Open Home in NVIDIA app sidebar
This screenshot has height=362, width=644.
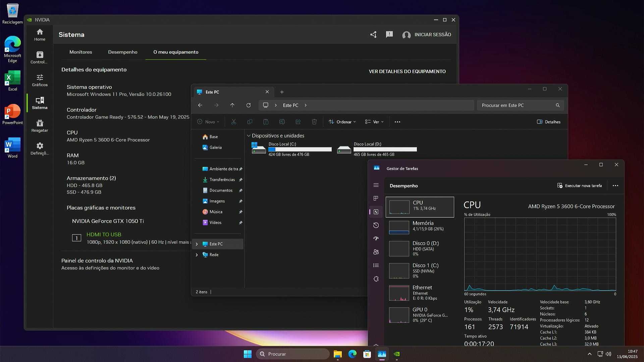point(40,35)
